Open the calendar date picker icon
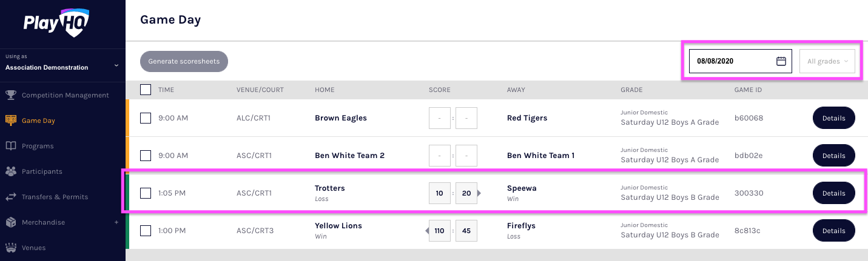The width and height of the screenshot is (868, 261). 781,61
